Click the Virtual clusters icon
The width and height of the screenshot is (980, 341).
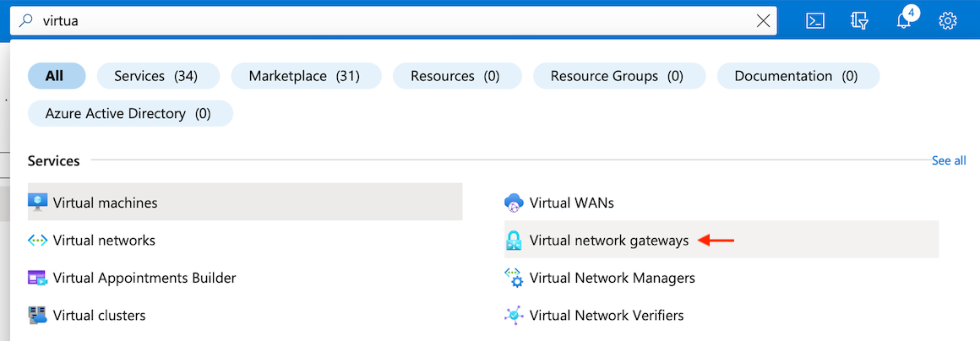(x=37, y=315)
